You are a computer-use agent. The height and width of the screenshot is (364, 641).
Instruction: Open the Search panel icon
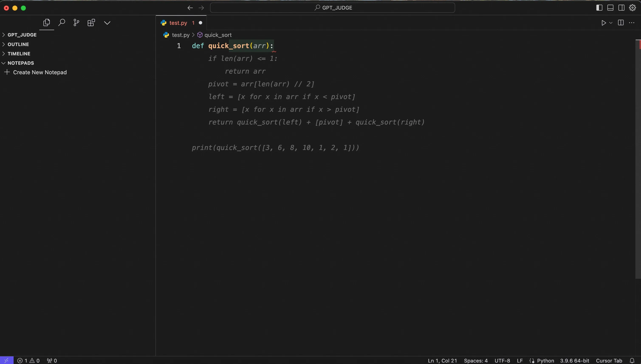coord(61,23)
